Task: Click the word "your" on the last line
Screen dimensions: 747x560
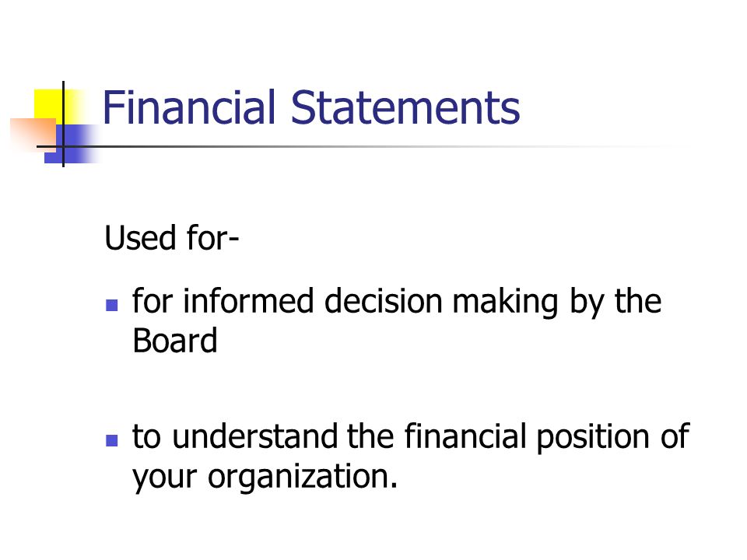Action: tap(165, 478)
